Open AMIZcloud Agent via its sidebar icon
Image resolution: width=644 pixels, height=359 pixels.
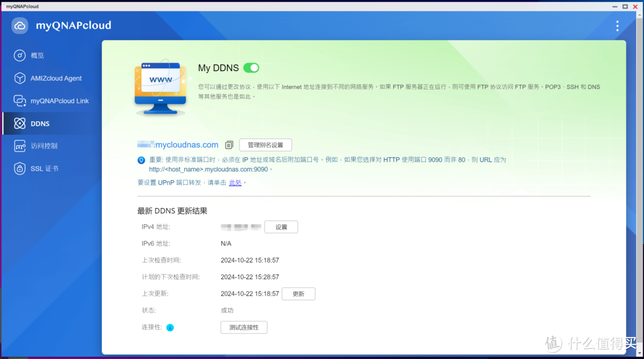(21, 78)
